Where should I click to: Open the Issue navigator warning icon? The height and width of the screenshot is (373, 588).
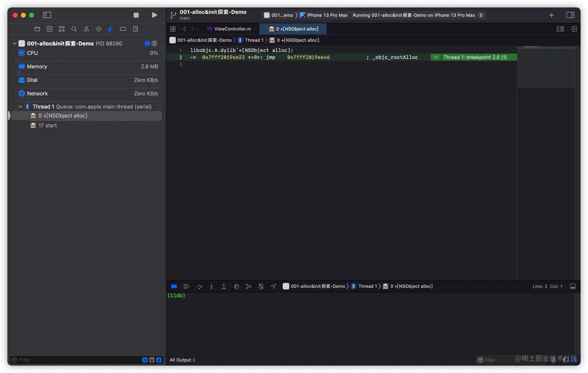86,29
